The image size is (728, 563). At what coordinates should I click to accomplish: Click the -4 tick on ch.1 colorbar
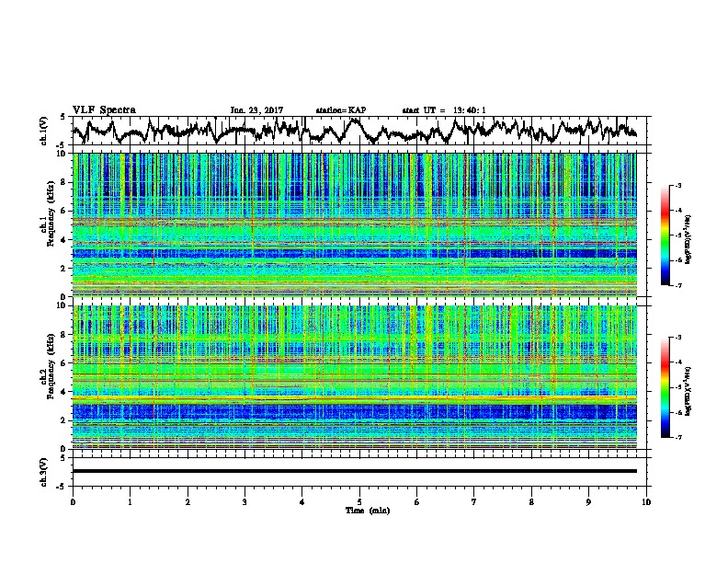click(677, 211)
